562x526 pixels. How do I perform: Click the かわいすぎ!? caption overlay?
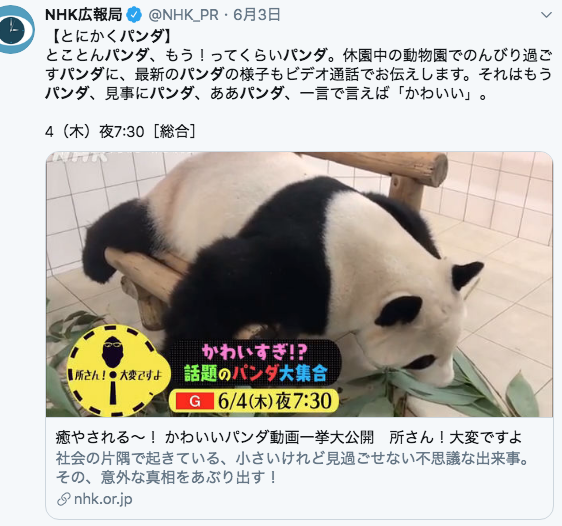[254, 352]
